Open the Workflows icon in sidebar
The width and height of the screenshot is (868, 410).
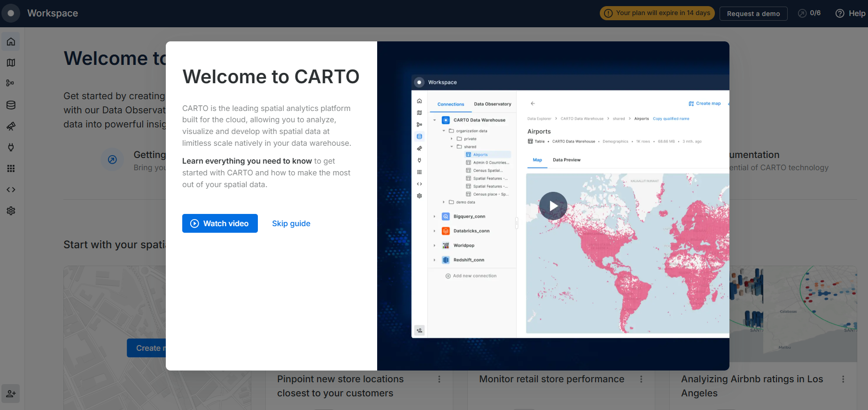11,83
